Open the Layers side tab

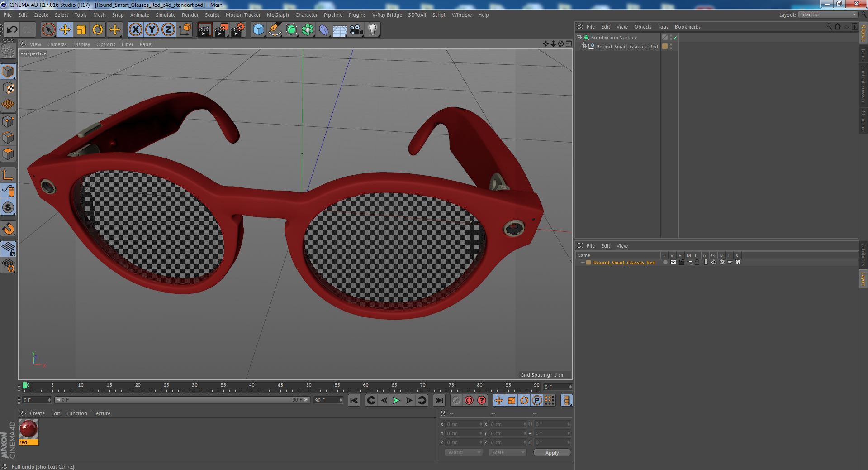tap(863, 279)
